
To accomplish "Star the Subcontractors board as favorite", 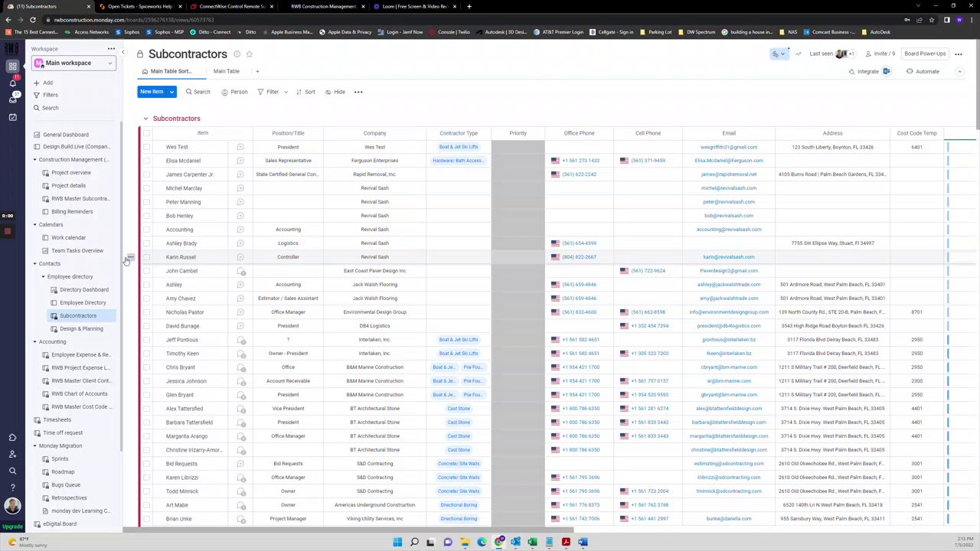I will click(x=249, y=54).
